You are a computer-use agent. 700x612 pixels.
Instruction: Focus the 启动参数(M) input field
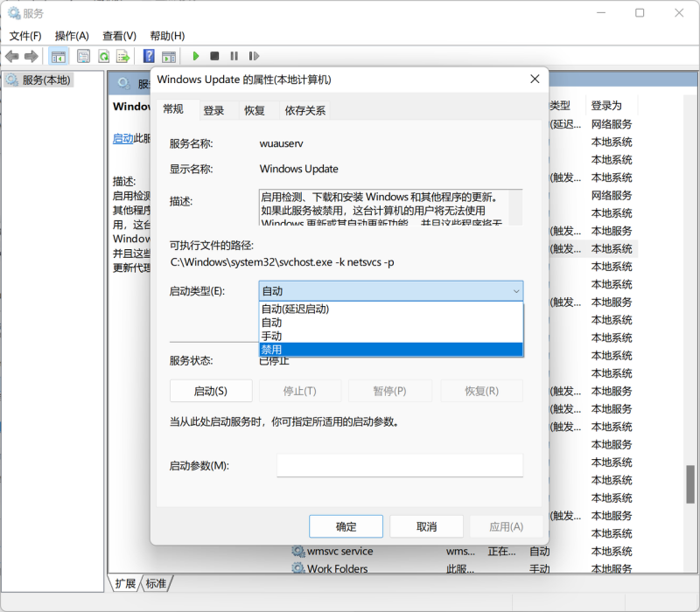point(400,466)
